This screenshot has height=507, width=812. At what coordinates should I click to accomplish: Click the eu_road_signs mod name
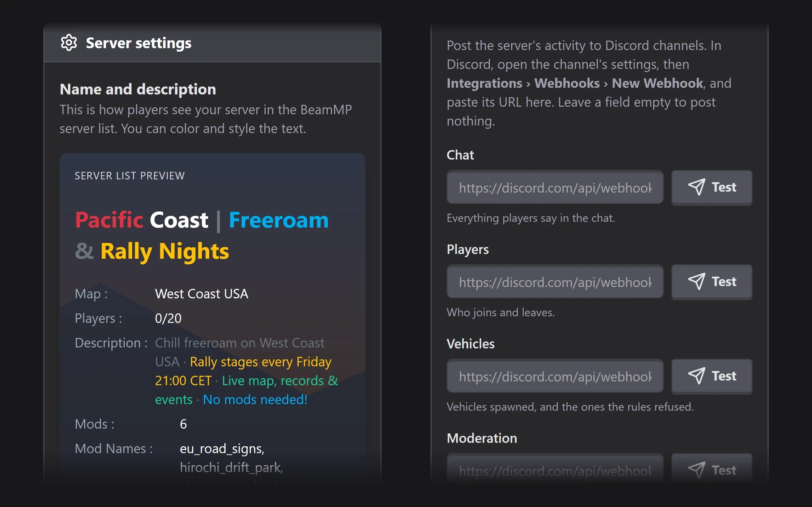tap(222, 449)
